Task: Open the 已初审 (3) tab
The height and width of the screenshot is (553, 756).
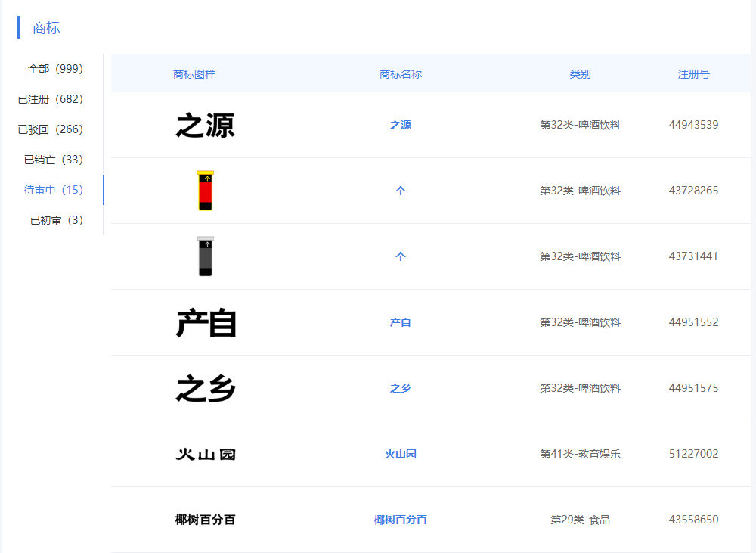Action: pyautogui.click(x=57, y=221)
